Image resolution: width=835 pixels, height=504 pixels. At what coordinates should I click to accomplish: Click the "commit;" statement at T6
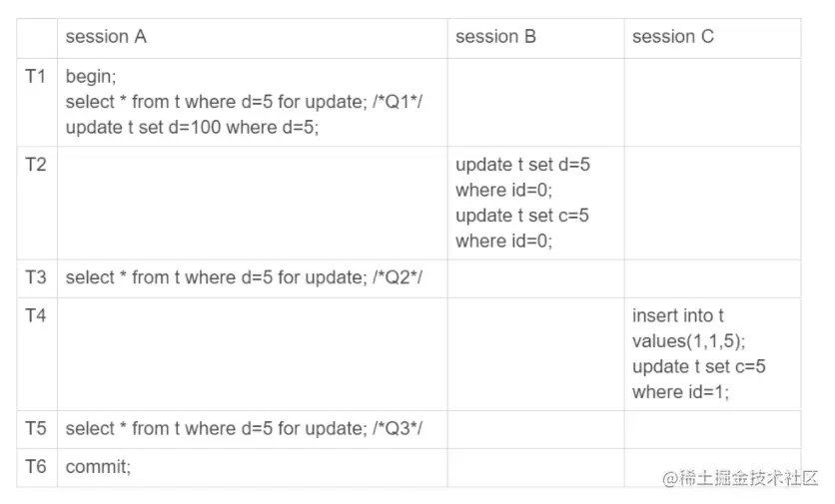pos(98,466)
